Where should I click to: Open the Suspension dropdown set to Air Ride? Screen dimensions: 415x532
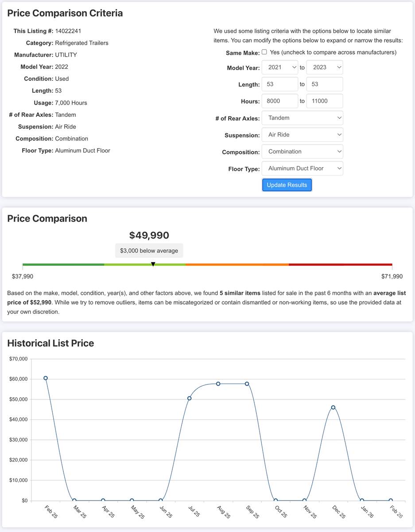coord(302,135)
